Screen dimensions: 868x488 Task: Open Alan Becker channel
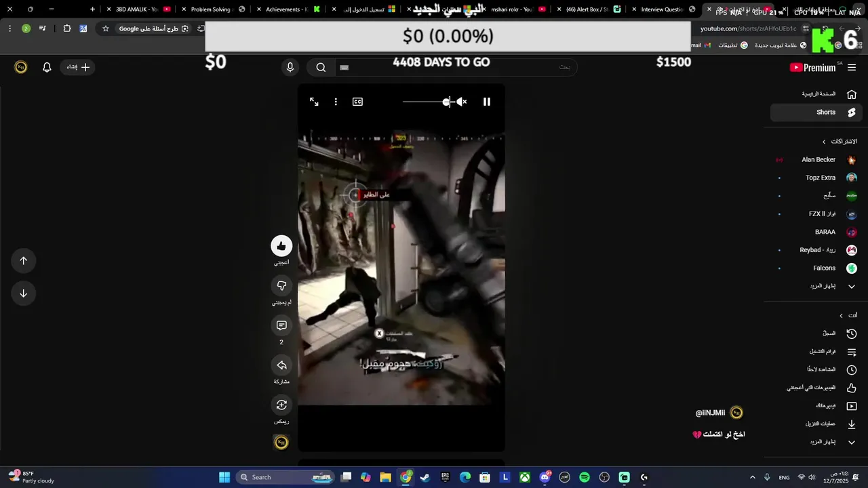pos(816,160)
